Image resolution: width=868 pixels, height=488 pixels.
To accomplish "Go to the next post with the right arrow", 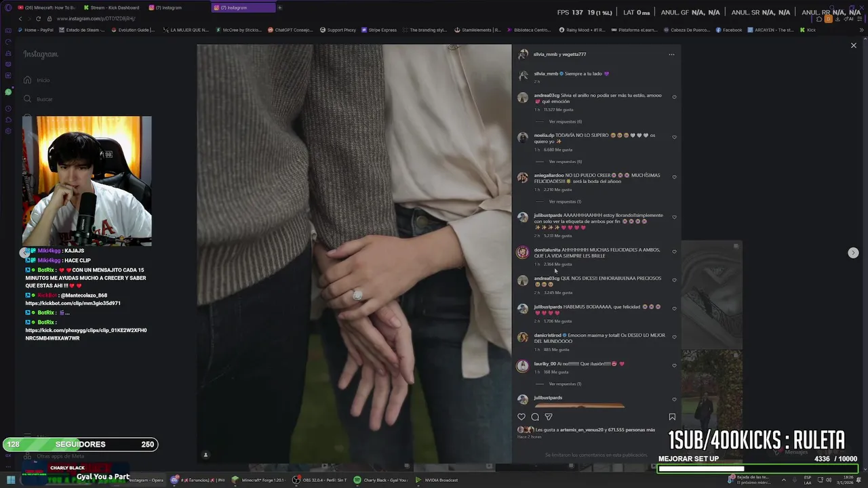I will click(x=853, y=253).
